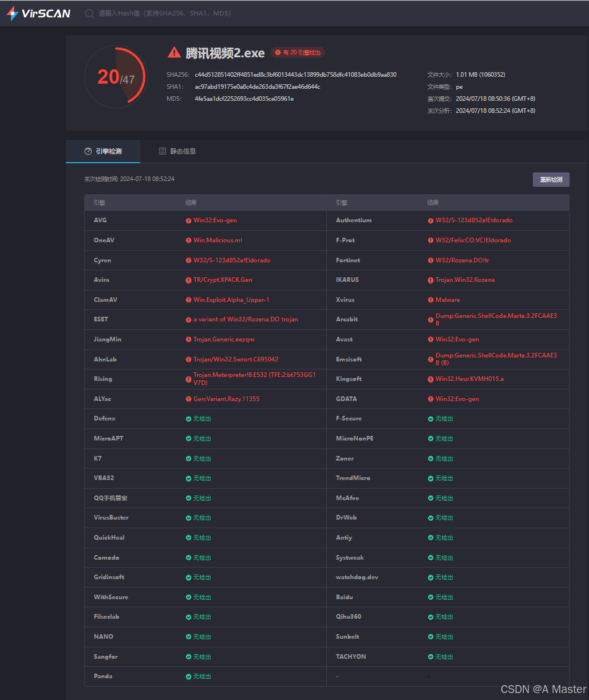Click the AhnLab engine name
589x700 pixels.
pyautogui.click(x=105, y=360)
